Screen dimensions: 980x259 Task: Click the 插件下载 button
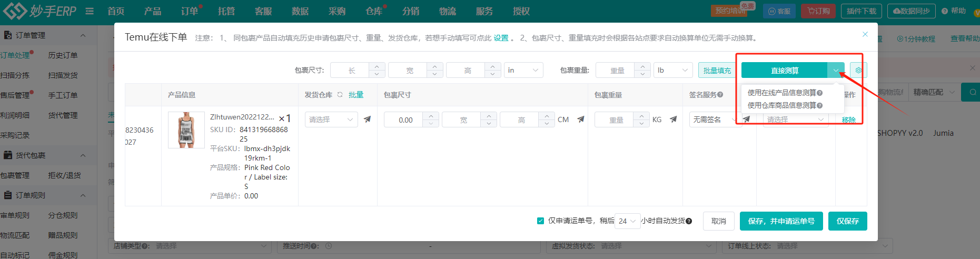(x=862, y=11)
